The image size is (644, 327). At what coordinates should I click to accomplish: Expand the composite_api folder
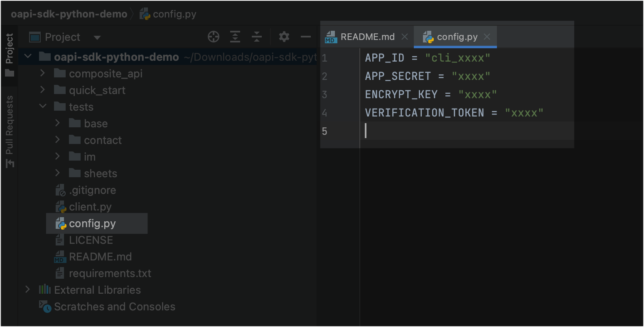pos(42,74)
